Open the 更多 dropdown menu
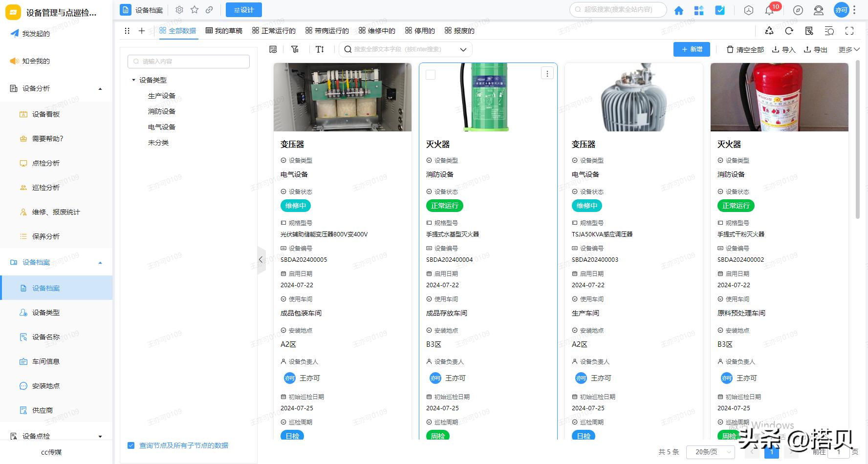The height and width of the screenshot is (464, 868). (849, 49)
